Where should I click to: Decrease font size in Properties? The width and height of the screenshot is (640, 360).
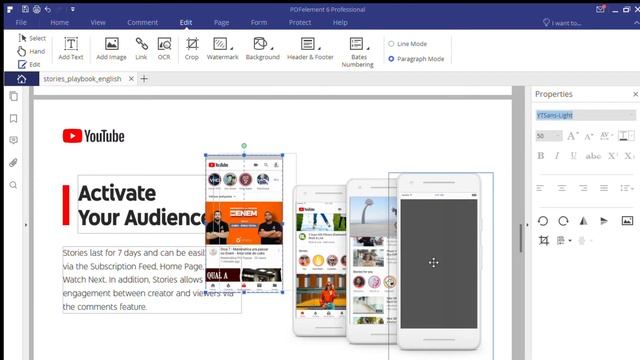[x=589, y=136]
